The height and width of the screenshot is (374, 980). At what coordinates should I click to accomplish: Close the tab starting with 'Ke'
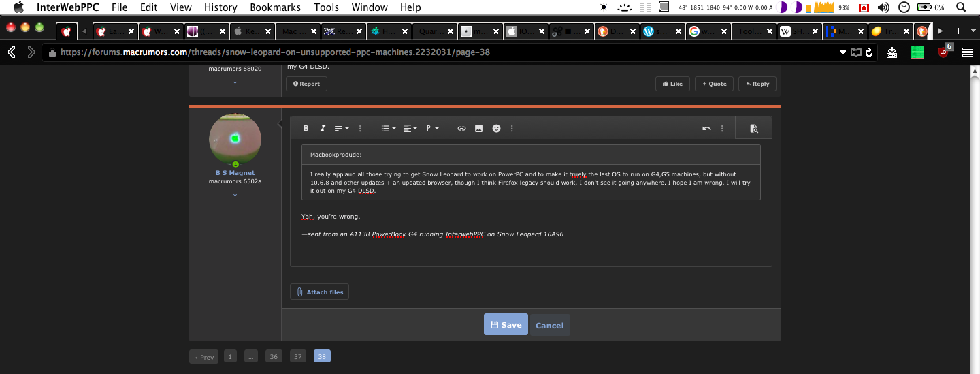pos(268,31)
